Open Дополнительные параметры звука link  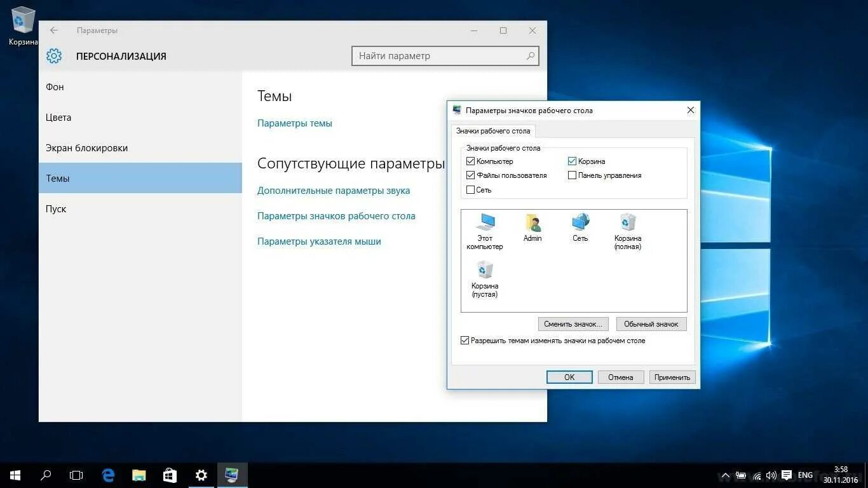click(x=334, y=191)
